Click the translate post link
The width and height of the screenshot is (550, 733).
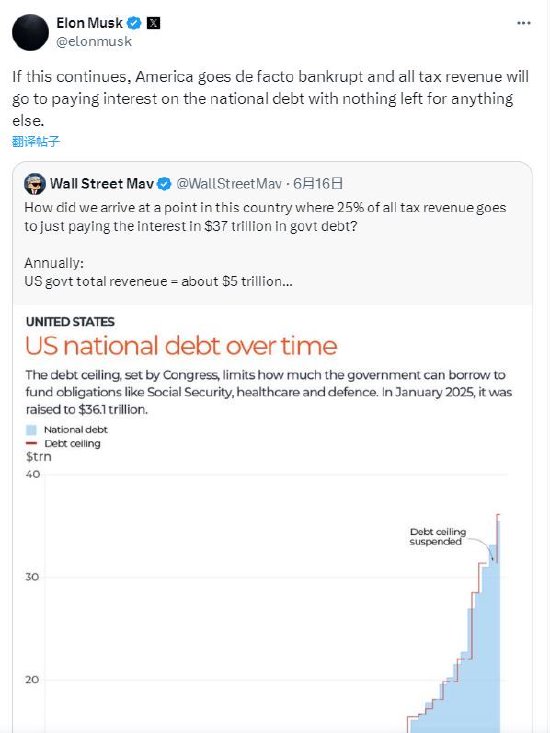(36, 141)
